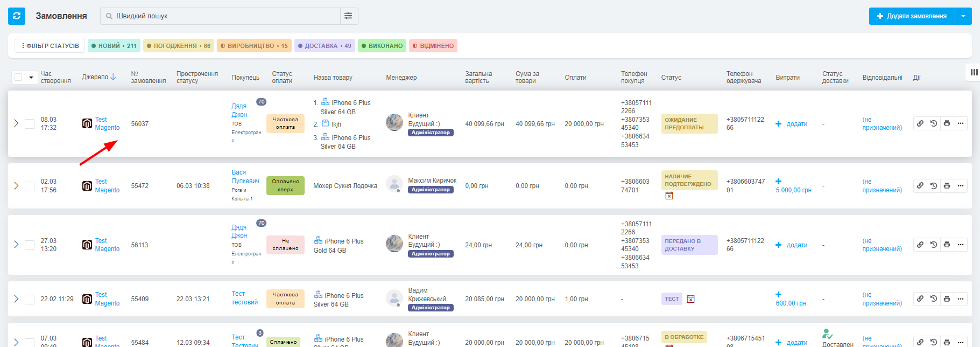Screen dimensions: 980x347
Task: Open advanced search filter settings icon
Action: (348, 16)
